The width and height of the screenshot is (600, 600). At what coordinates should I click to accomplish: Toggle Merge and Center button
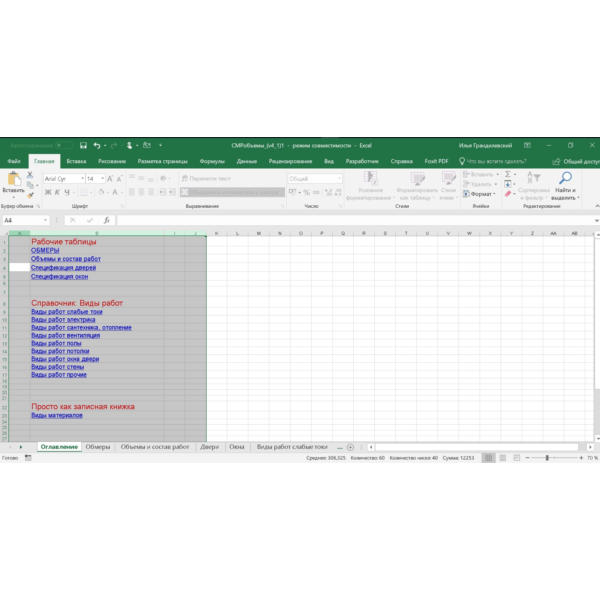(x=230, y=192)
